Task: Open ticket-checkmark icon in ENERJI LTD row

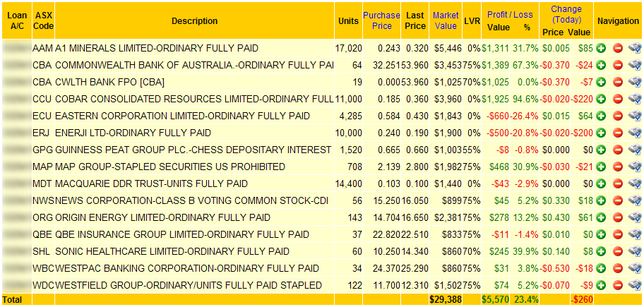Action: pos(635,133)
